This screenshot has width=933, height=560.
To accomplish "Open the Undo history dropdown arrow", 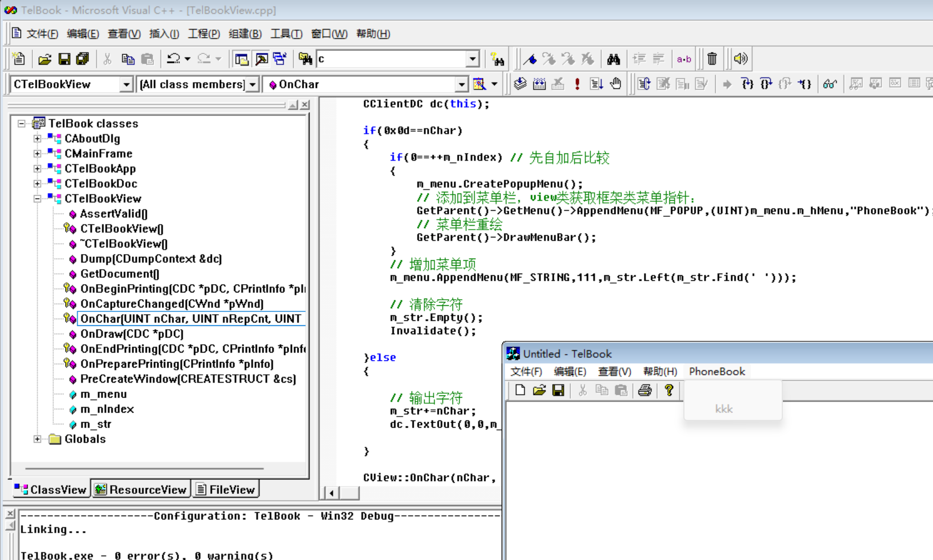I will coord(187,58).
